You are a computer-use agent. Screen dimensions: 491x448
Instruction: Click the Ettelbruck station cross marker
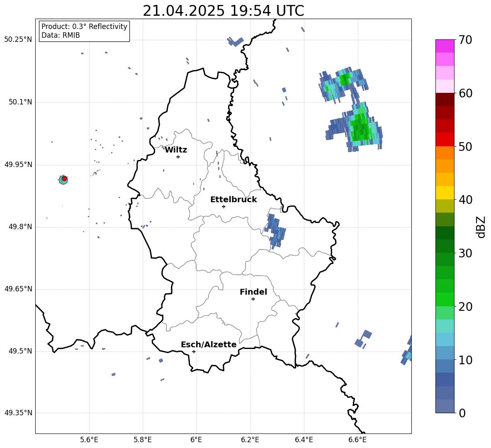point(224,206)
